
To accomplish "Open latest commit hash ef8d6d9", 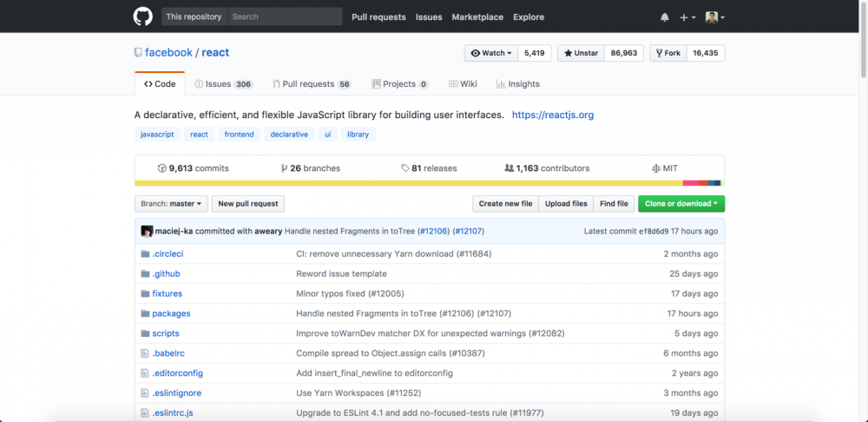I will tap(654, 231).
